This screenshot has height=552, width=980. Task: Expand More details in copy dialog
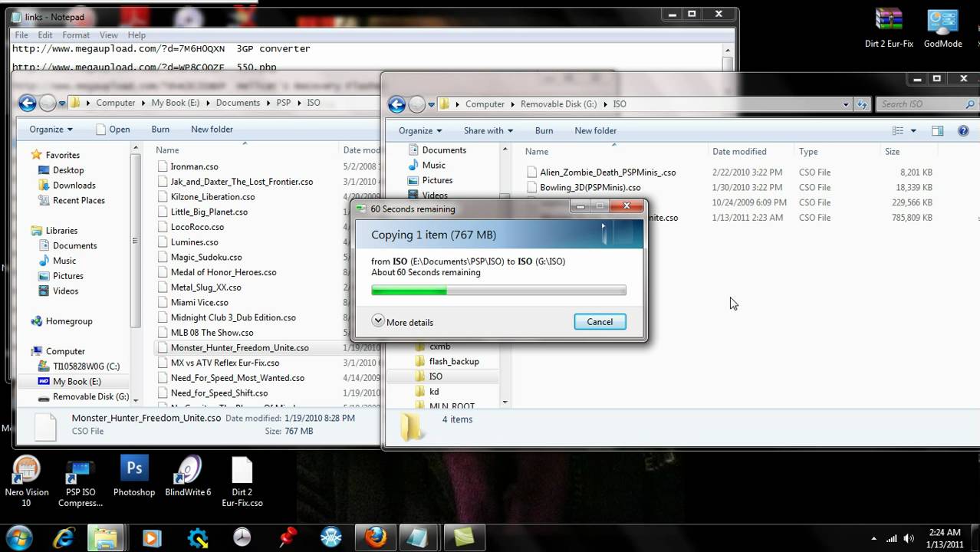(x=403, y=322)
